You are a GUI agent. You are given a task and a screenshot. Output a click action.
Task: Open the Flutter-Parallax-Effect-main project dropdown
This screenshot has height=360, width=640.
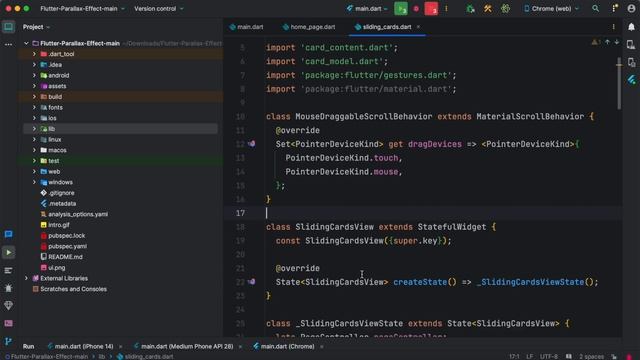[x=82, y=9]
